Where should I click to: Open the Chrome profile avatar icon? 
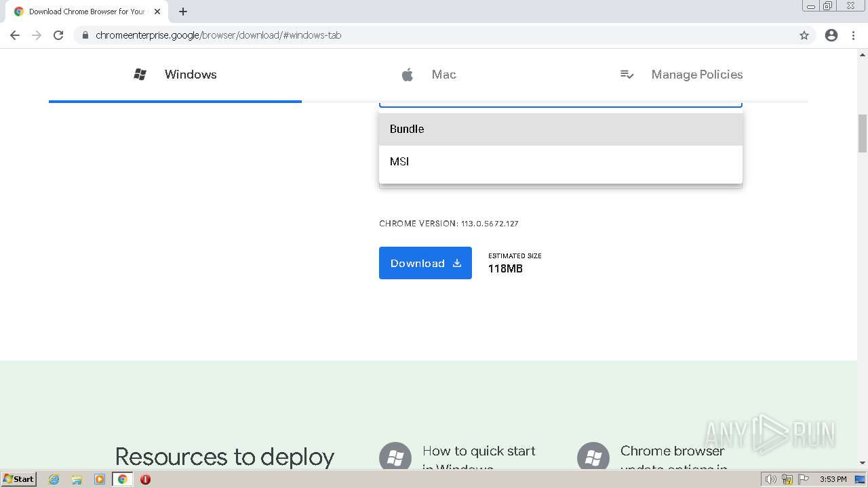(831, 35)
